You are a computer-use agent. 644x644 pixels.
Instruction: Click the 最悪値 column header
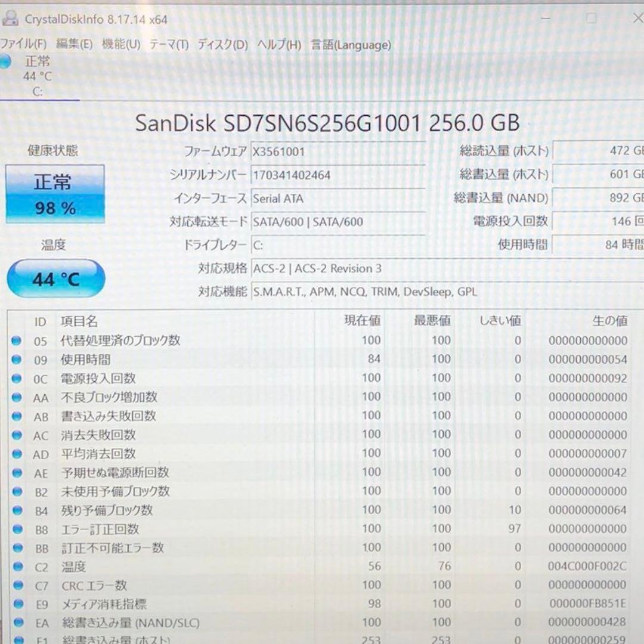[x=432, y=320]
